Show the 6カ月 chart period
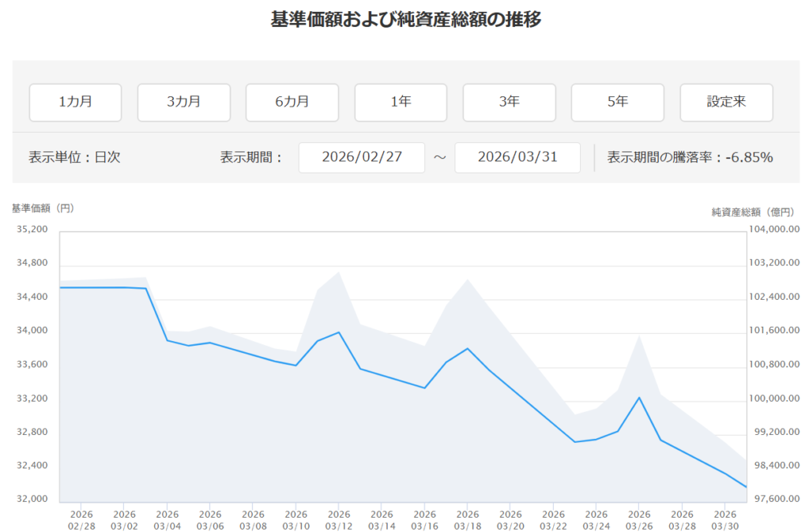Screen dimensions: 809x532 click(292, 102)
